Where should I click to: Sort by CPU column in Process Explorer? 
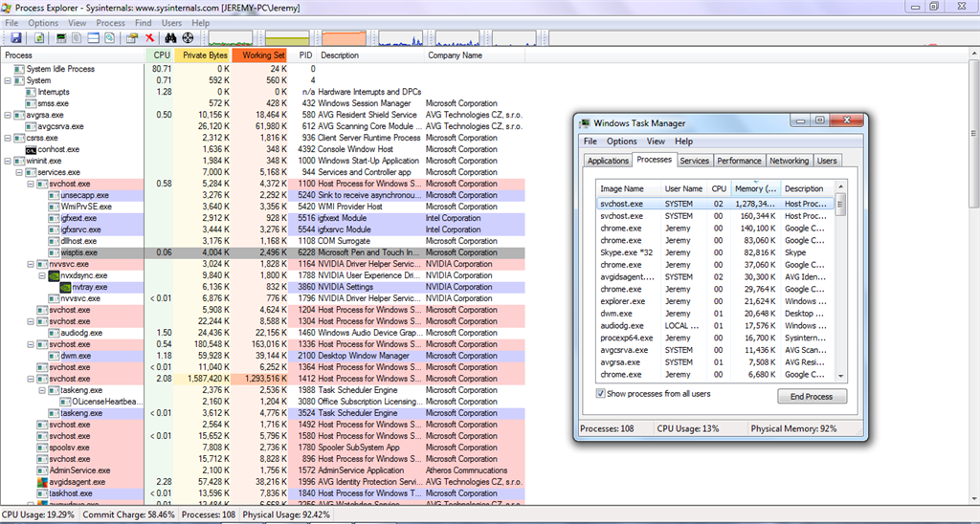click(161, 55)
